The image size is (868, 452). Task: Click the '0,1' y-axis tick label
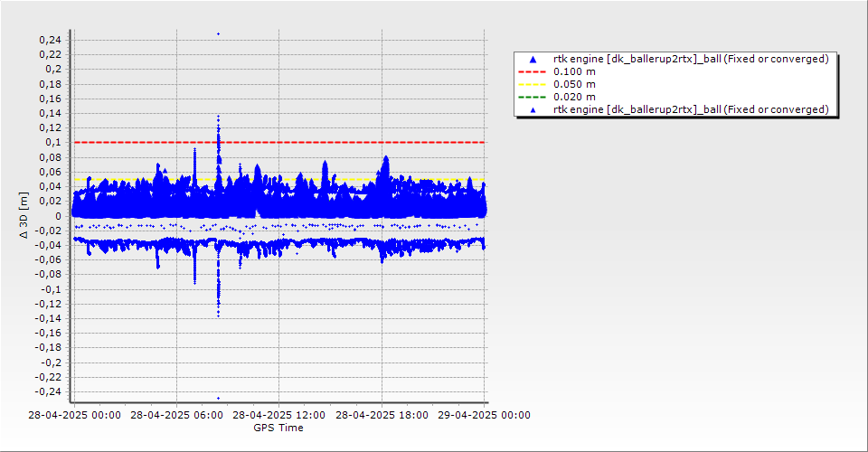pyautogui.click(x=53, y=142)
